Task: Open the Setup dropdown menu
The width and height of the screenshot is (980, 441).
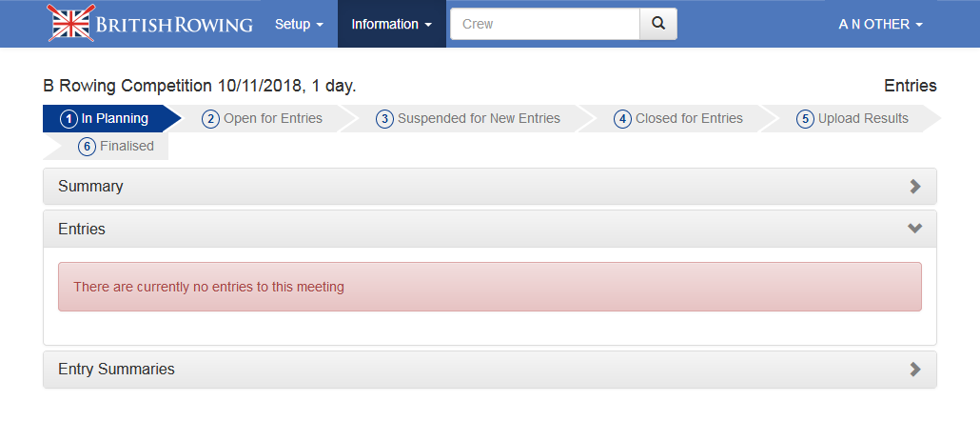Action: tap(299, 24)
